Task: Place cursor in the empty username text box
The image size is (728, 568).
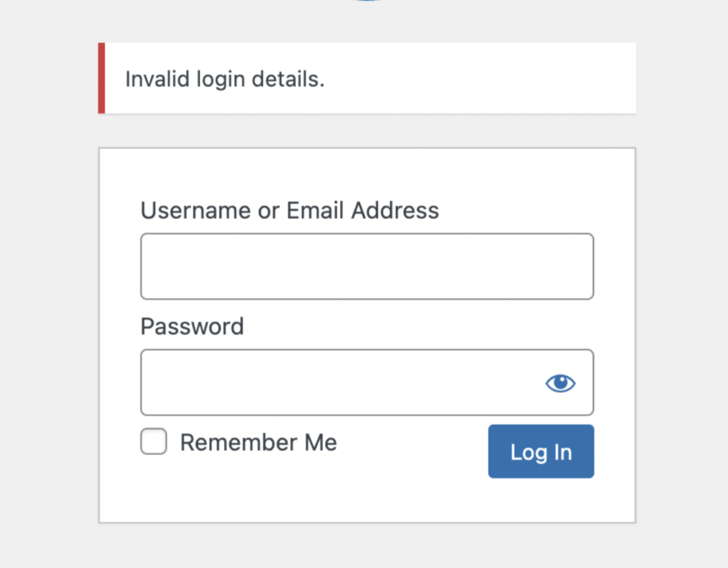Action: click(367, 266)
